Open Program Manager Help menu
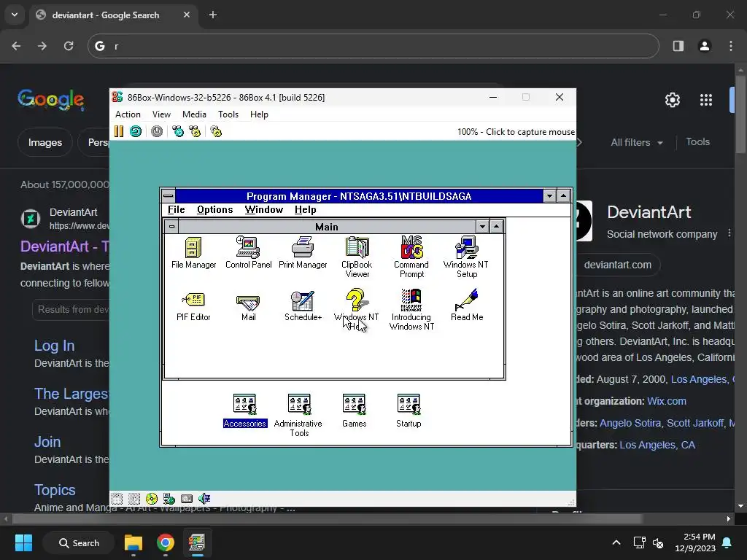The height and width of the screenshot is (560, 747). click(305, 209)
